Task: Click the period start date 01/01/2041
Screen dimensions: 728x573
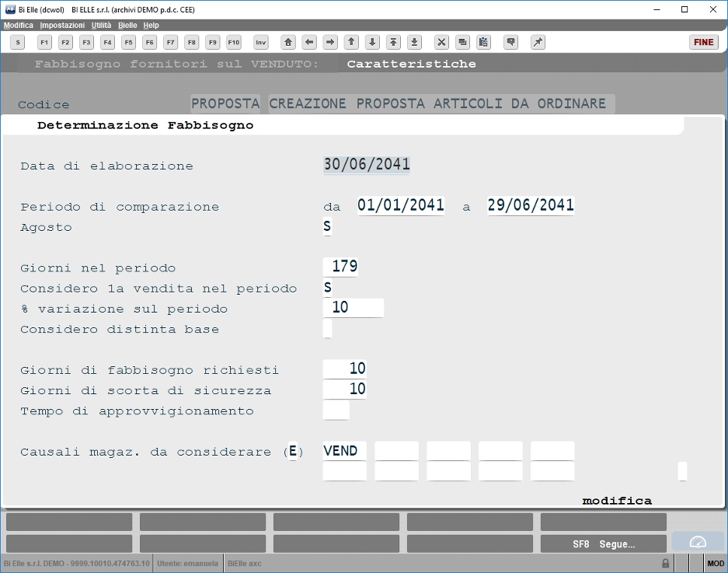Action: pos(401,205)
